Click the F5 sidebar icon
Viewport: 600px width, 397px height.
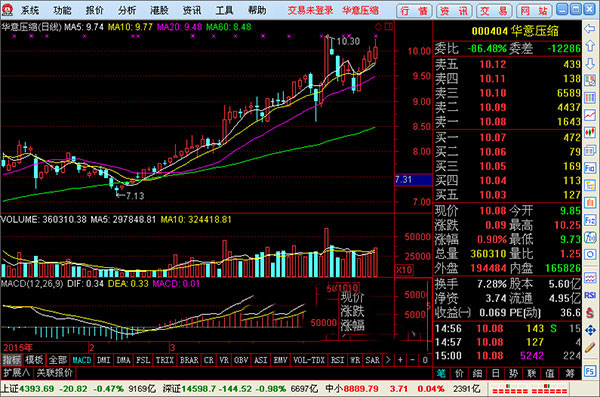(590, 371)
